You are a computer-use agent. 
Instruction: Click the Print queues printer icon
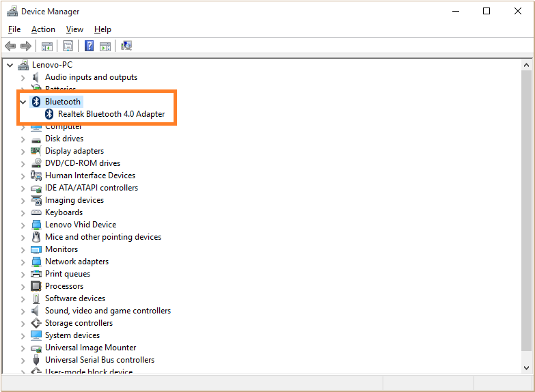pyautogui.click(x=36, y=274)
